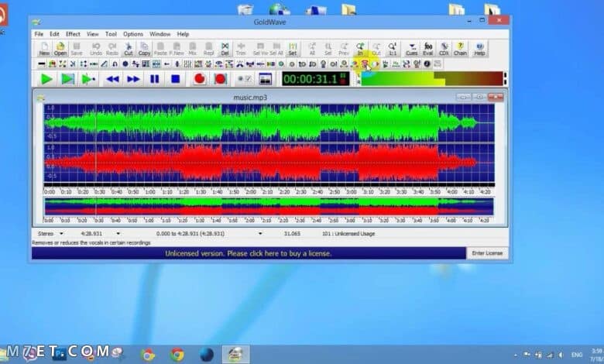Click the first effect icon with black bar
Image resolution: width=604 pixels, height=364 pixels.
coord(42,64)
